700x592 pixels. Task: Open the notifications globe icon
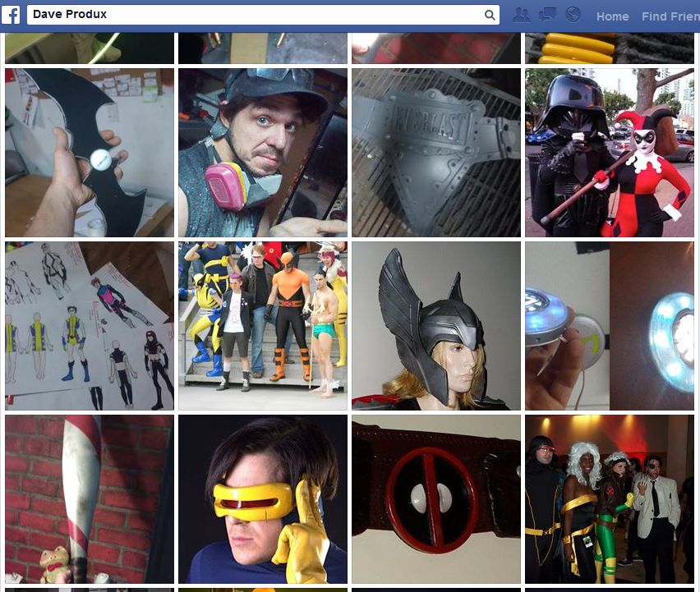pyautogui.click(x=573, y=15)
